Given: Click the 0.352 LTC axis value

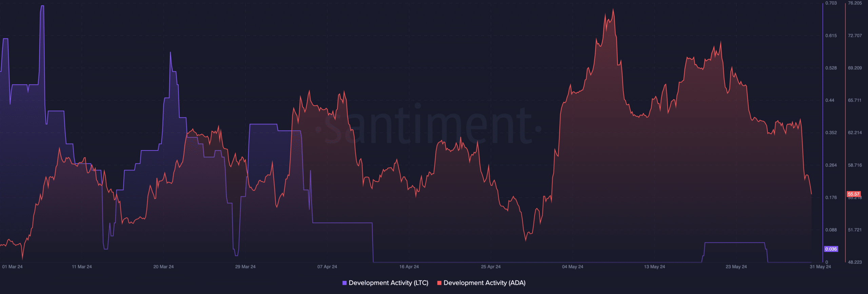Looking at the screenshot, I should pyautogui.click(x=831, y=133).
